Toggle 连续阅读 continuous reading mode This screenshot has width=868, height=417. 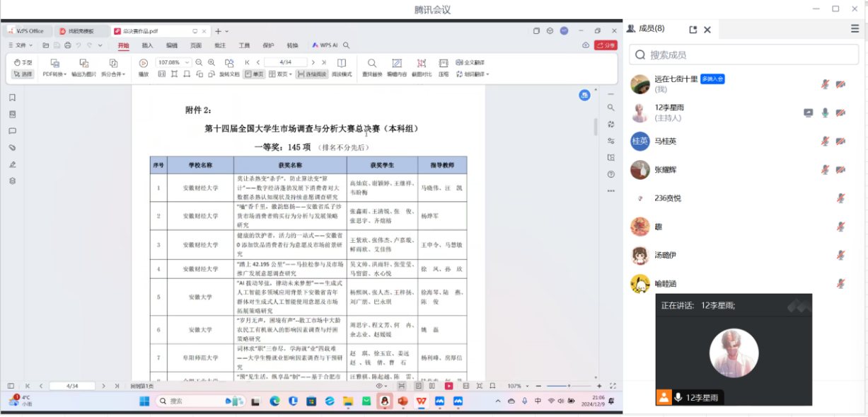pyautogui.click(x=312, y=74)
